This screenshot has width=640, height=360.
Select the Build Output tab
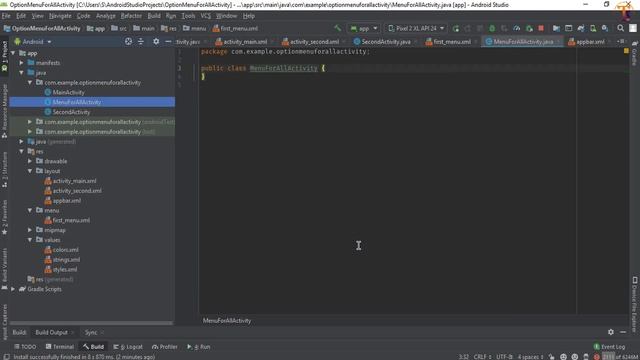(x=51, y=332)
